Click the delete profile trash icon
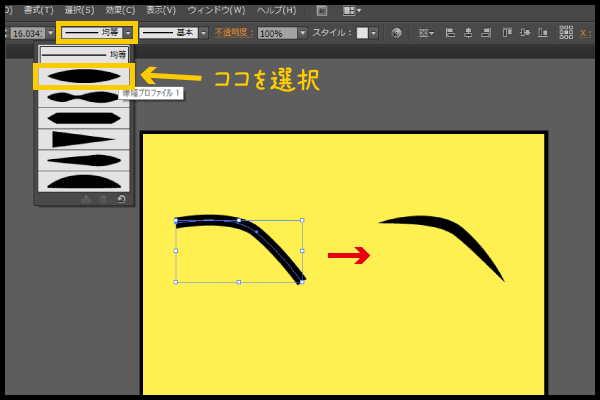Viewport: 600px width, 400px height. click(x=105, y=198)
